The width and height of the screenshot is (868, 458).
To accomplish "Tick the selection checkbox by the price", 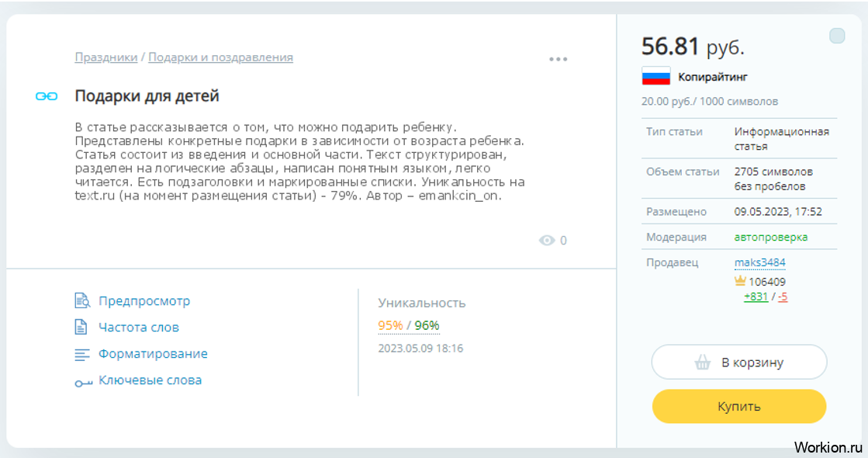I will (x=837, y=36).
